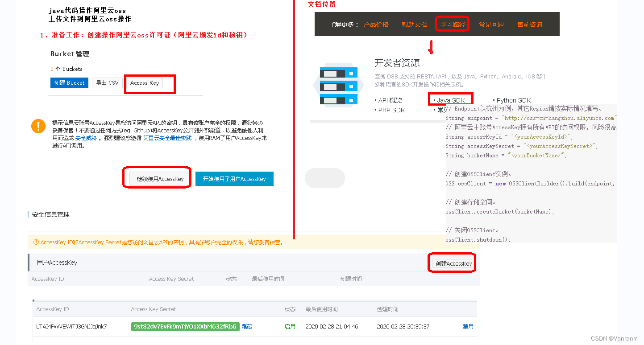The width and height of the screenshot is (644, 345).
Task: Open the API 概览 link
Action: [x=390, y=100]
